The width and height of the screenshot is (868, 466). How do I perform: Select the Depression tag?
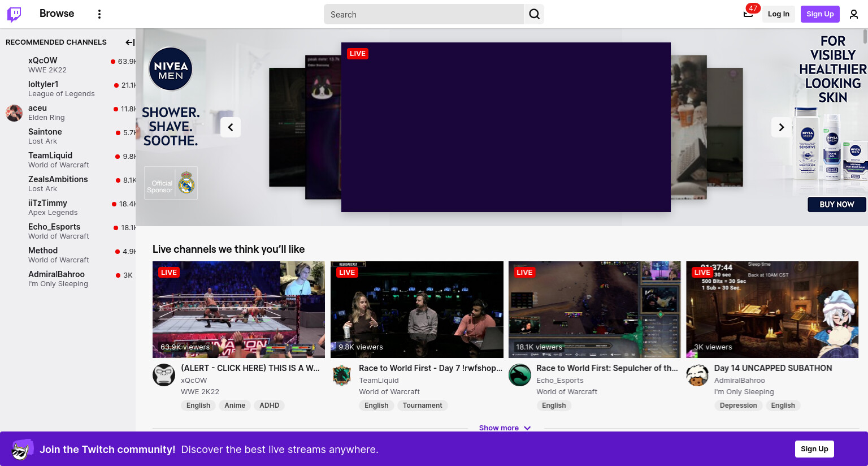tap(738, 405)
